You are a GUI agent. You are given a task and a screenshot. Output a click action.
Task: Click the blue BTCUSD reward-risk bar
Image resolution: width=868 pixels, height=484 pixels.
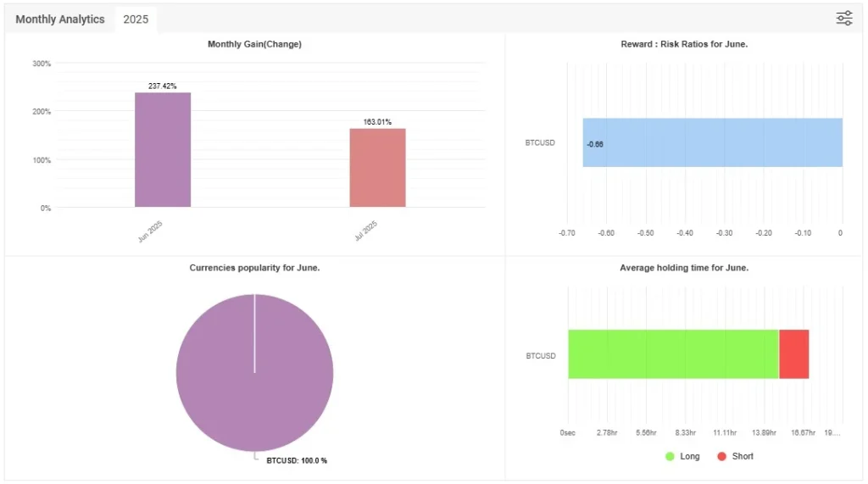(712, 142)
